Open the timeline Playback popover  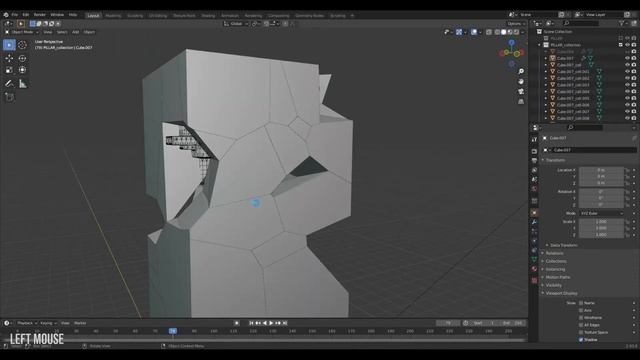[x=27, y=323]
